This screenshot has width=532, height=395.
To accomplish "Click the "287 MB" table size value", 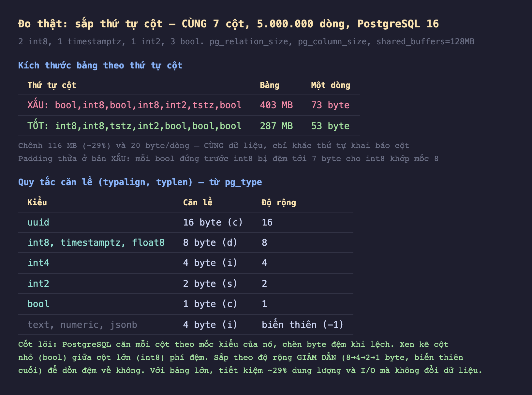I will coord(276,126).
